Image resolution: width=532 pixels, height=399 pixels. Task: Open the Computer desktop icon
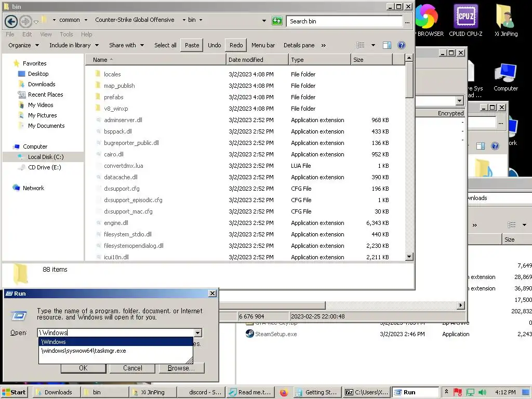pos(506,77)
